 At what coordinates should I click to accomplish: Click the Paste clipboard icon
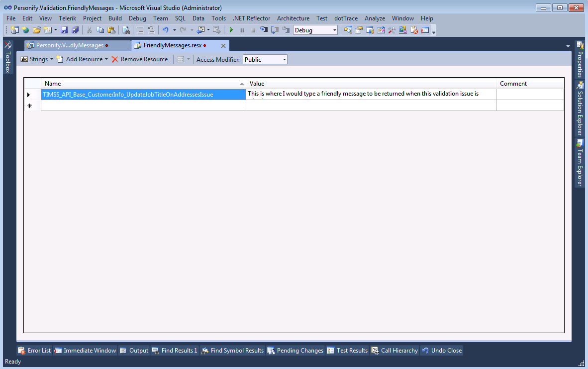point(111,30)
